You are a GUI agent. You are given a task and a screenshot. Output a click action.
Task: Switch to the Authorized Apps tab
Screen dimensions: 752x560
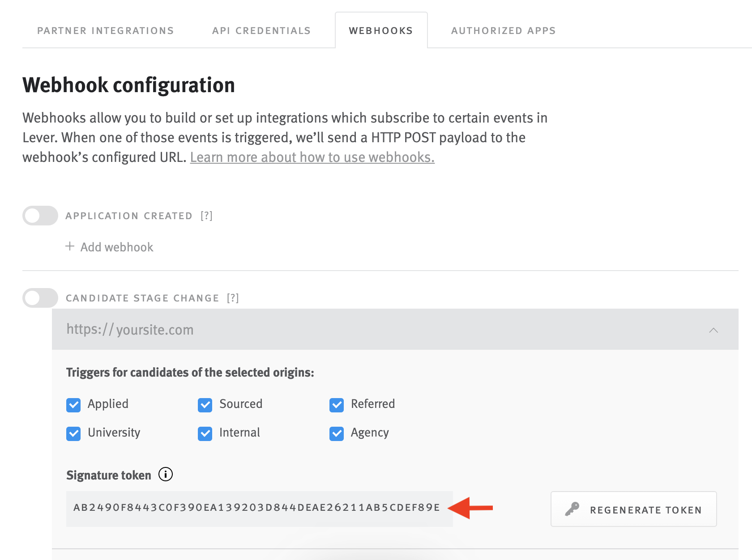tap(503, 30)
